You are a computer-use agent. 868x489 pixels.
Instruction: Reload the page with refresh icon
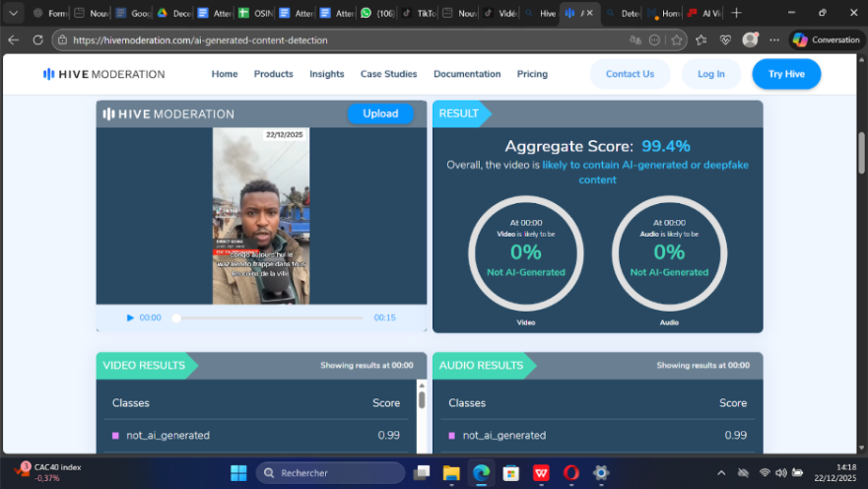pos(37,40)
